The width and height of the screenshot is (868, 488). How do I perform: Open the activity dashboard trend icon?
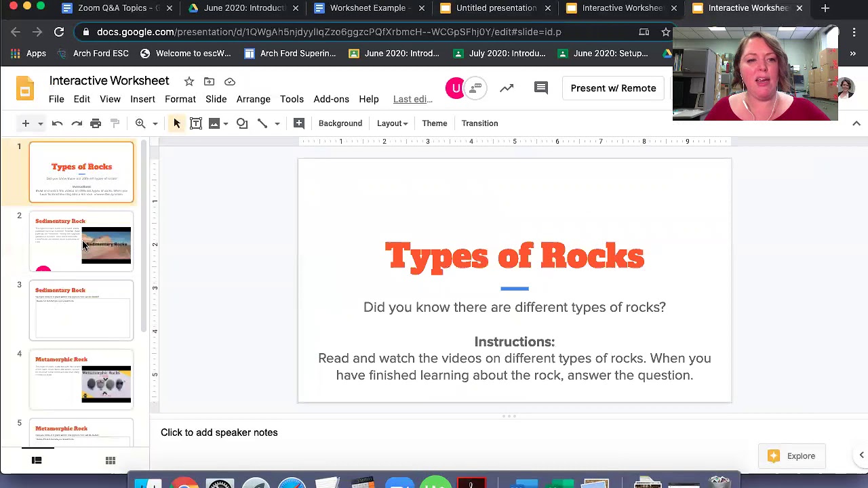coord(507,88)
